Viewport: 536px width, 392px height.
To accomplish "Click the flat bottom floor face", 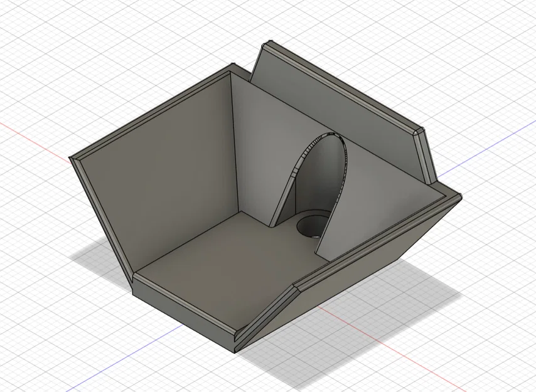I will pyautogui.click(x=207, y=251).
